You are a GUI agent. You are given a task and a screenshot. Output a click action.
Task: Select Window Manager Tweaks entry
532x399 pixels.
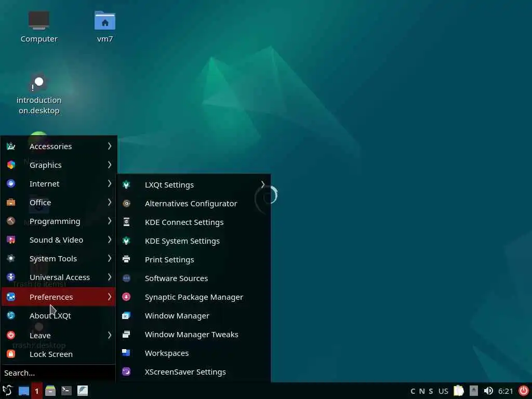(194, 334)
